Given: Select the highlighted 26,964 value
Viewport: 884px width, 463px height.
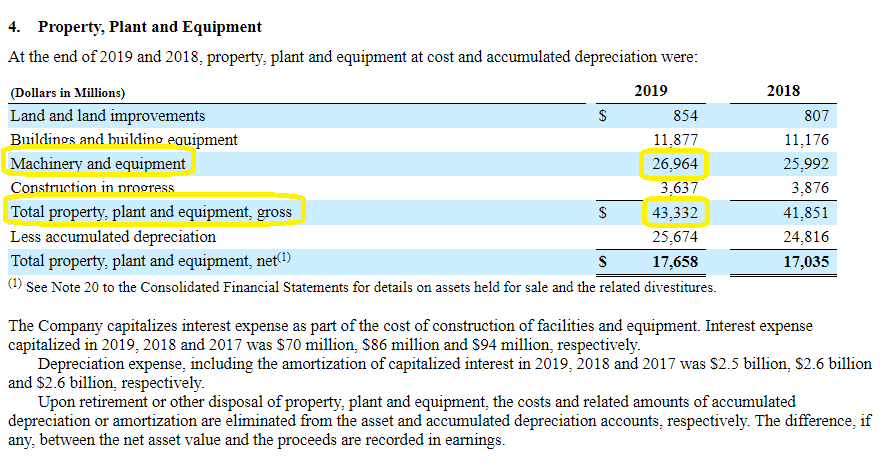Looking at the screenshot, I should [675, 164].
